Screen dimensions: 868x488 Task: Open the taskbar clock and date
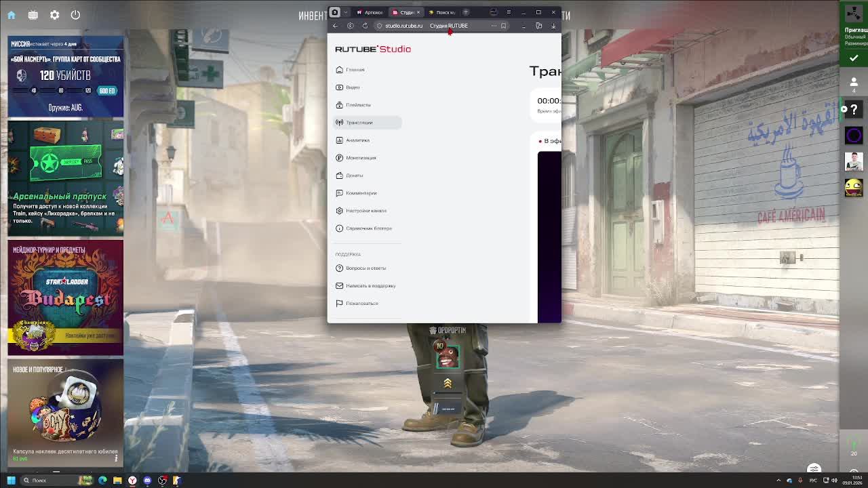coord(852,481)
